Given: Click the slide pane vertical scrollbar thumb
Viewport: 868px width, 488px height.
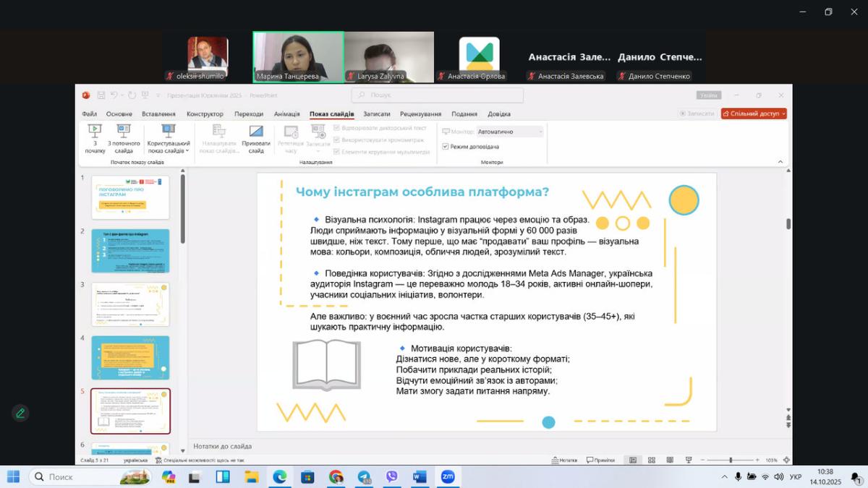Looking at the screenshot, I should pyautogui.click(x=788, y=224).
